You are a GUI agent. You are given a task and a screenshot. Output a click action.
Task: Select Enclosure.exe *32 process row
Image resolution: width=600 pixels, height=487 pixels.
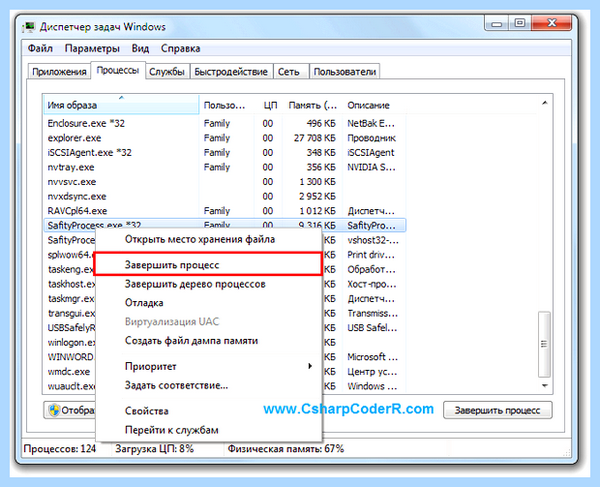pyautogui.click(x=224, y=123)
